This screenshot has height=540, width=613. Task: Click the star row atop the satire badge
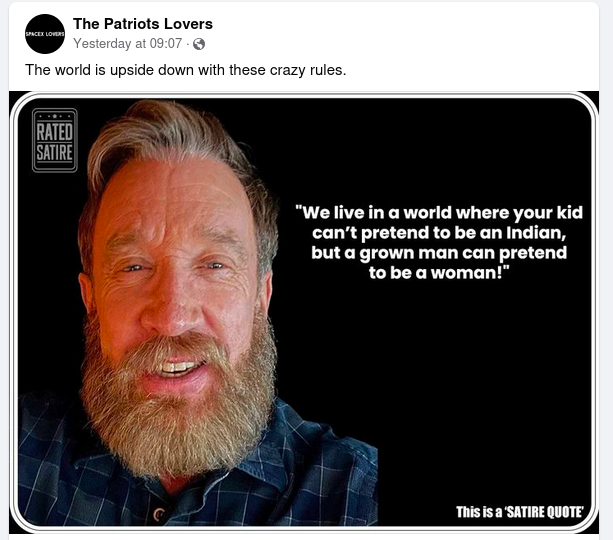tap(55, 116)
